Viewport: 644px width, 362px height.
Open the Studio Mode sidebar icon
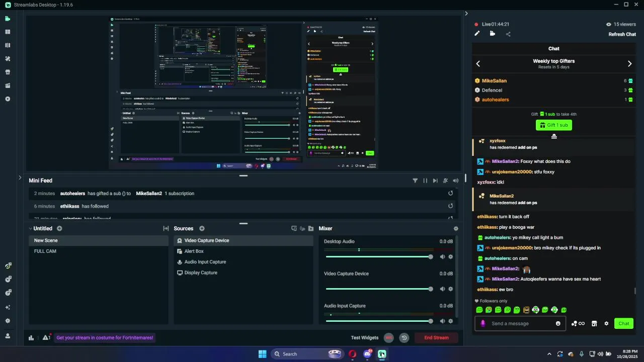[x=8, y=45]
